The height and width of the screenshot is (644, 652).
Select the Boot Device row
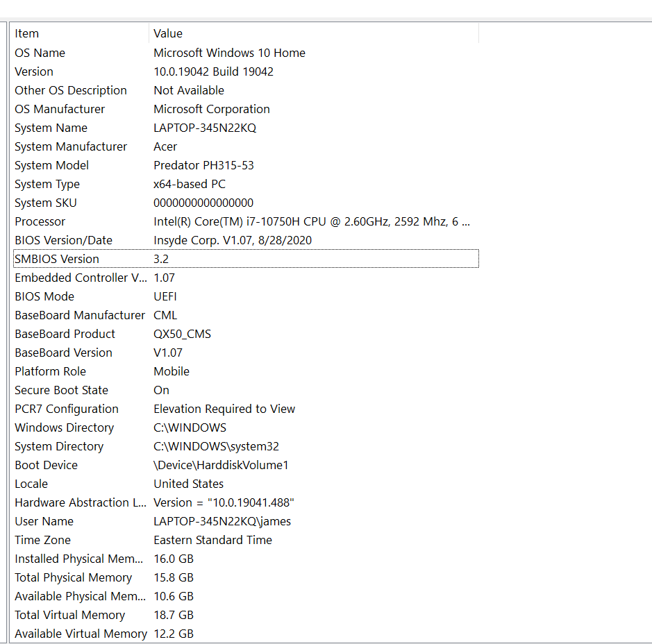(x=246, y=465)
